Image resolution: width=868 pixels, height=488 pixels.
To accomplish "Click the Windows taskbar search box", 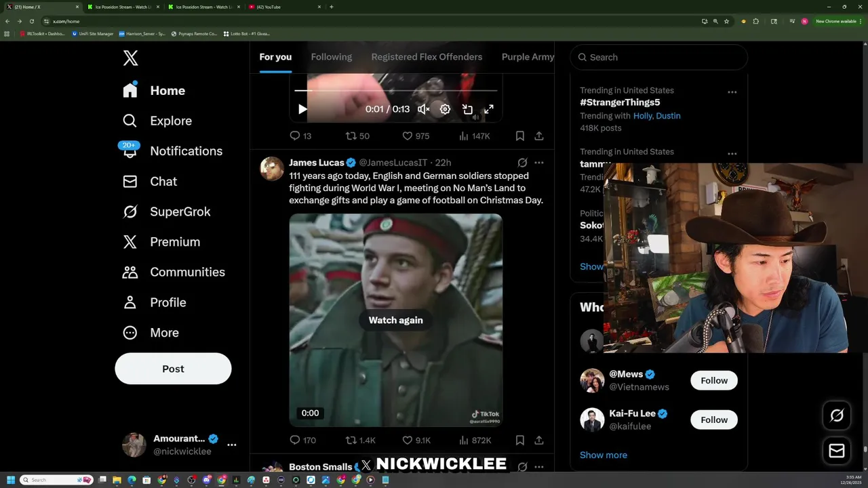I will coord(56,480).
